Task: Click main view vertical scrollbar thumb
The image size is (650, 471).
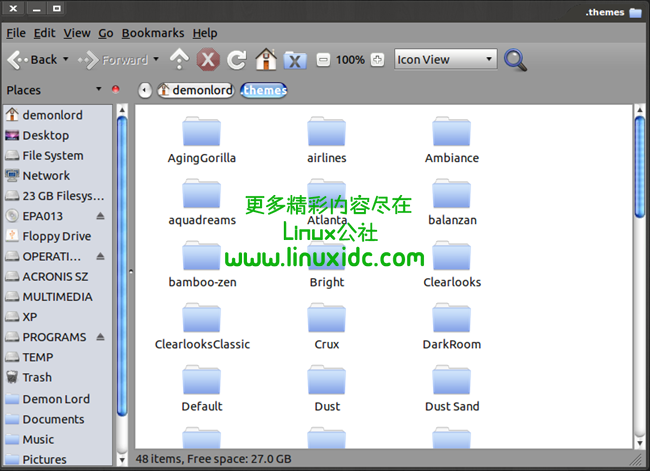Action: (640, 167)
